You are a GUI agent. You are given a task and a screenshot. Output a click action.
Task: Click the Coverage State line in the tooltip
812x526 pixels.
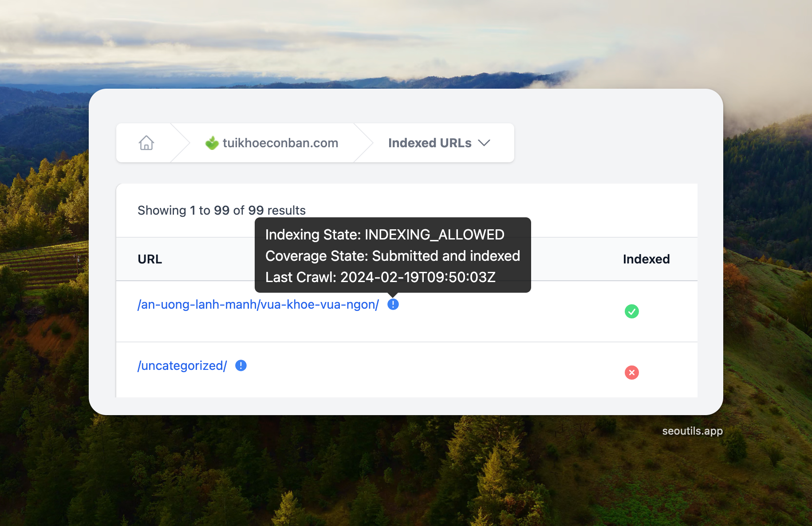392,256
